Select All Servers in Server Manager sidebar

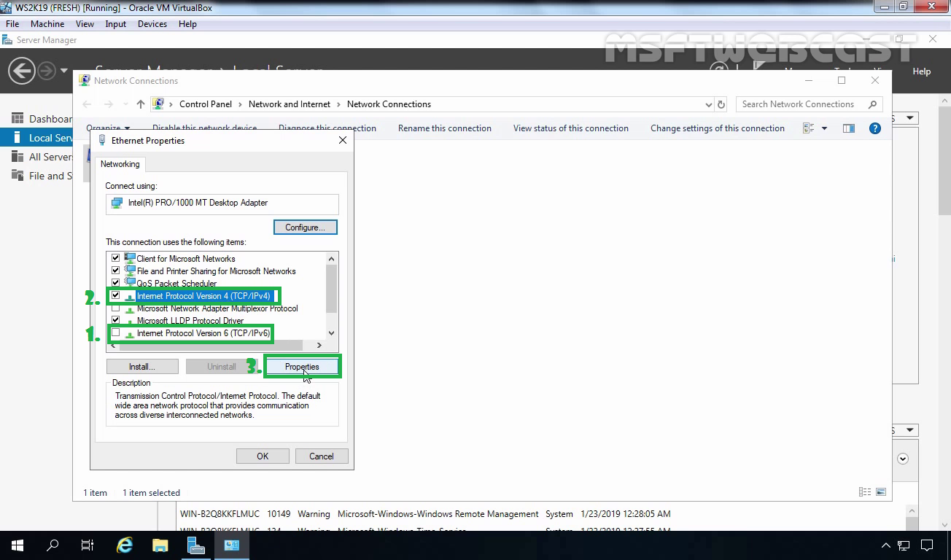(x=42, y=157)
